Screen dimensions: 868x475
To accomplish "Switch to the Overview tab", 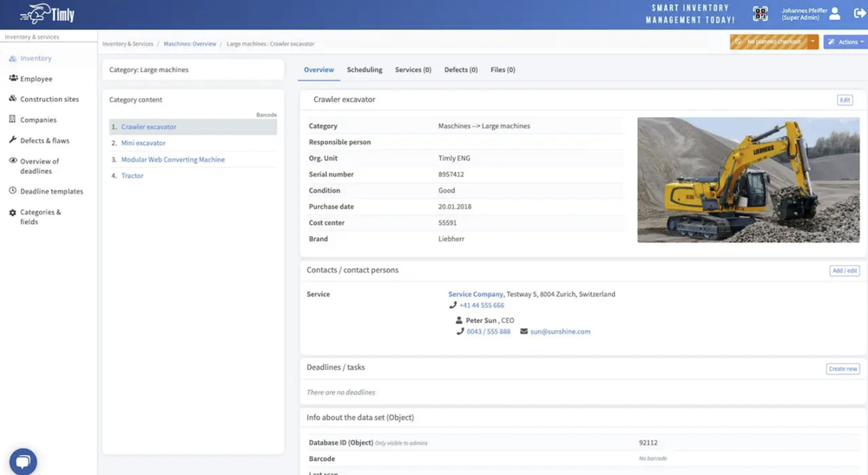I will [319, 69].
